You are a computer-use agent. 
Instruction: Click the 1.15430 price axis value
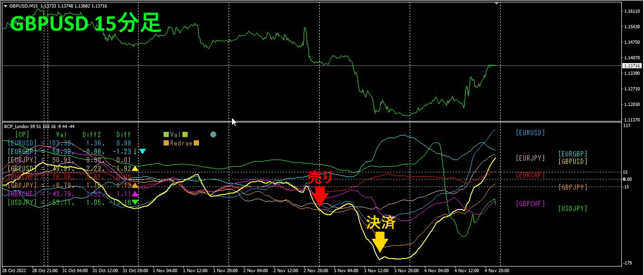[631, 27]
